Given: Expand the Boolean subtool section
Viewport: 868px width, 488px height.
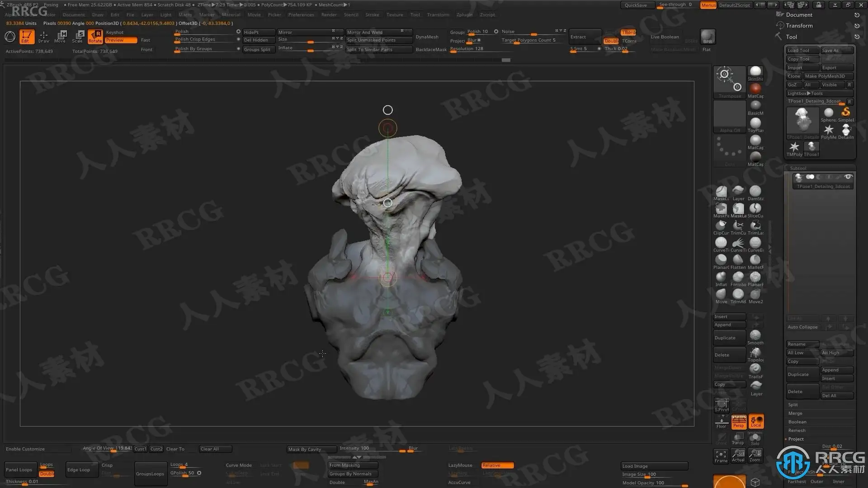Looking at the screenshot, I should click(x=797, y=422).
